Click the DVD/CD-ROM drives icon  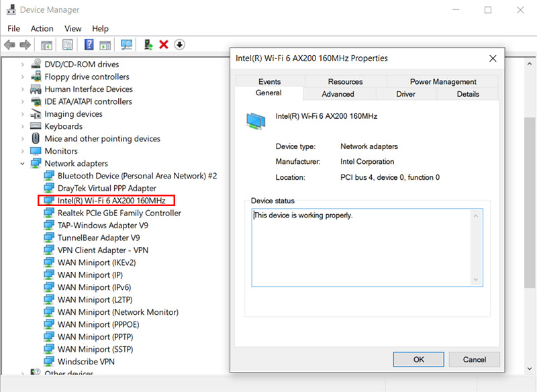point(36,64)
